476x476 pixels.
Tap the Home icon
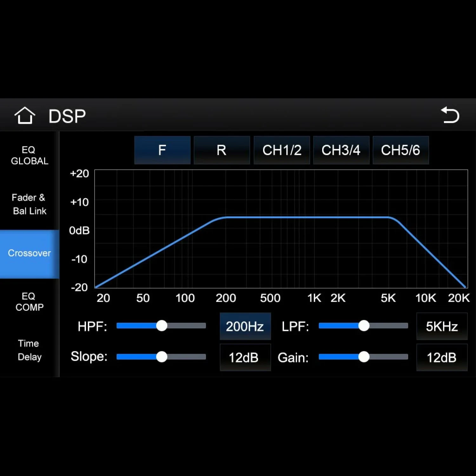pos(24,116)
